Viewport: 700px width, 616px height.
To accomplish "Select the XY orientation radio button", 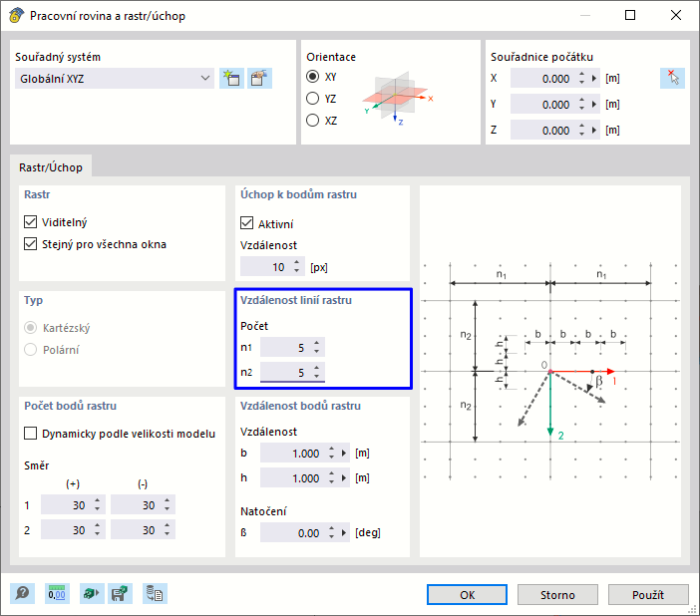I will tap(312, 77).
